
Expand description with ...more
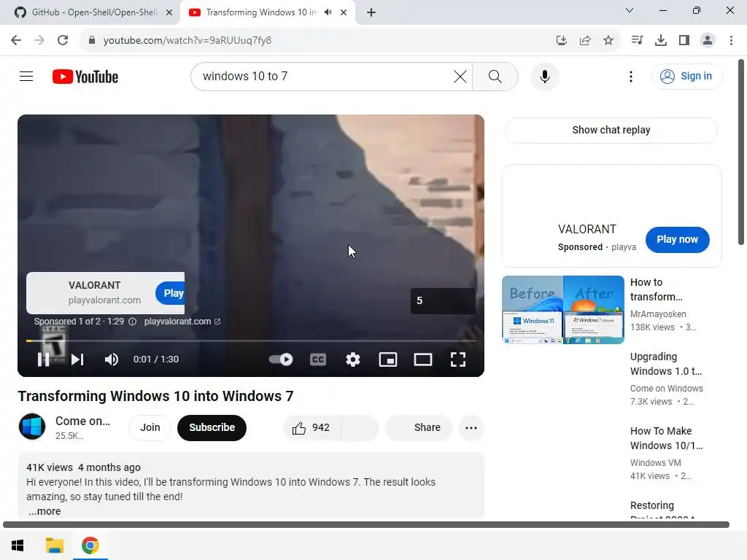pyautogui.click(x=44, y=511)
